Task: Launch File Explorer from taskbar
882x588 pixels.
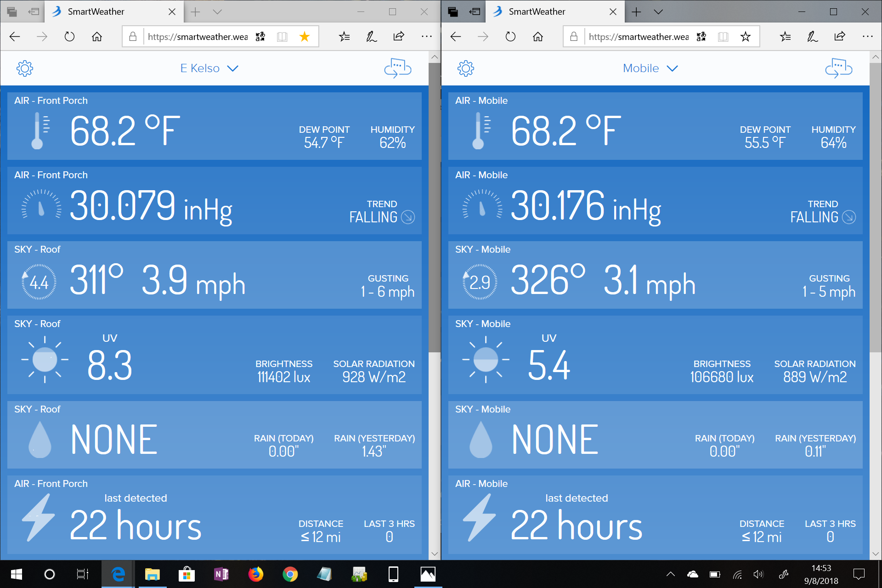Action: [153, 574]
